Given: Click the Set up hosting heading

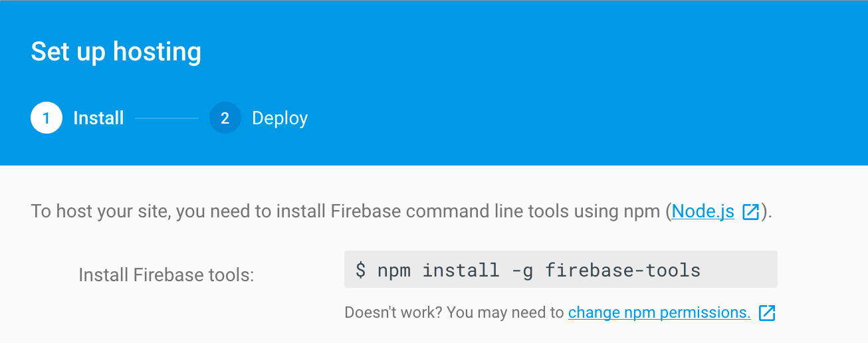Looking at the screenshot, I should (x=116, y=52).
